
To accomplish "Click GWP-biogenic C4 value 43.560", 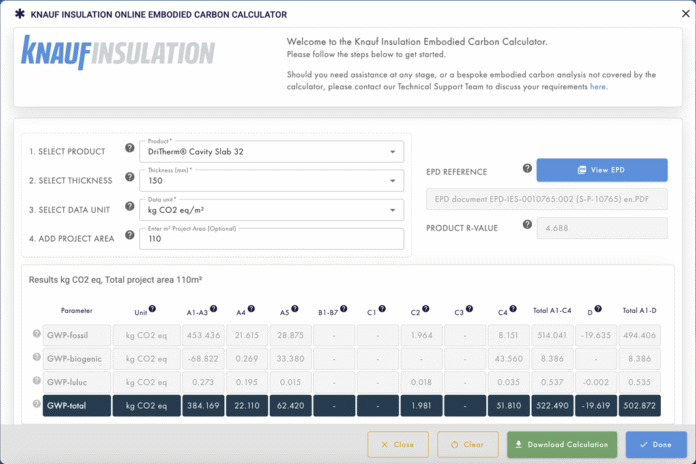I will (509, 359).
